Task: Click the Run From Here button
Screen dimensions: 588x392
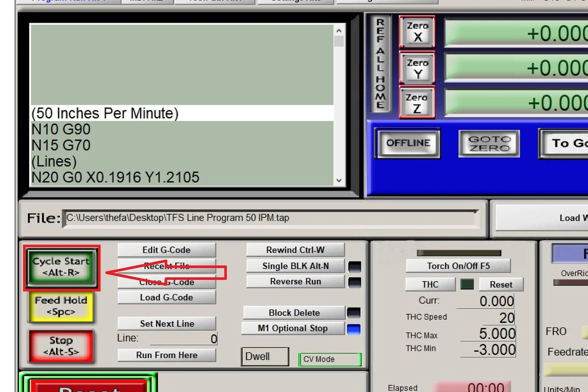Action: [x=167, y=355]
